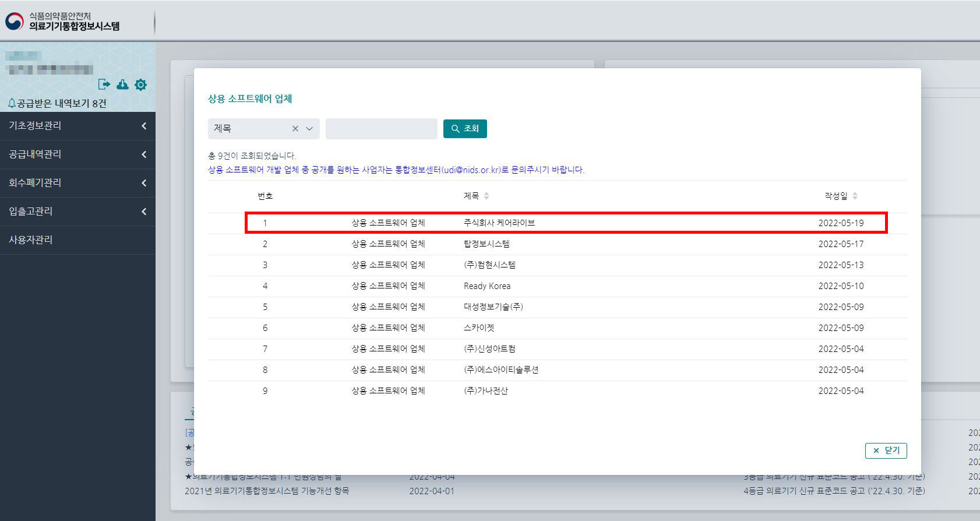Screen dimensions: 980x521
Task: Close the dialog with the 닫기 button
Action: (886, 450)
